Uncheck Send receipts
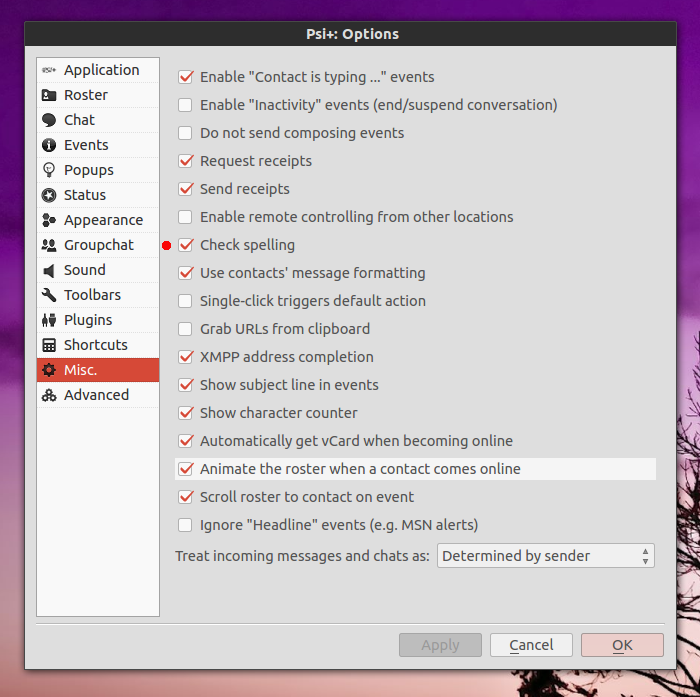 185,189
